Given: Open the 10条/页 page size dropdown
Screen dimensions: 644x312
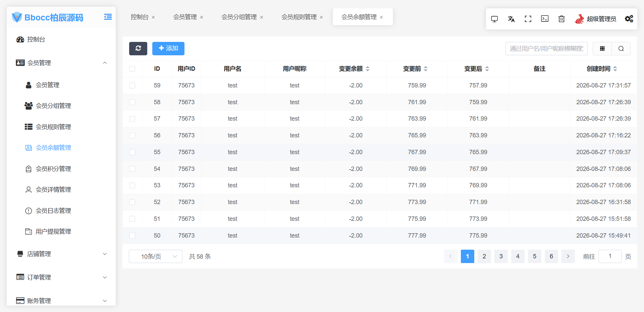Looking at the screenshot, I should [156, 256].
